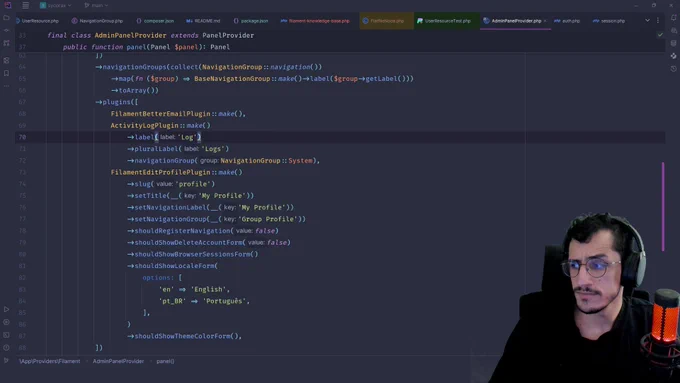680x383 pixels.
Task: Switch to the NavigationGroup.php tab
Action: (x=97, y=21)
